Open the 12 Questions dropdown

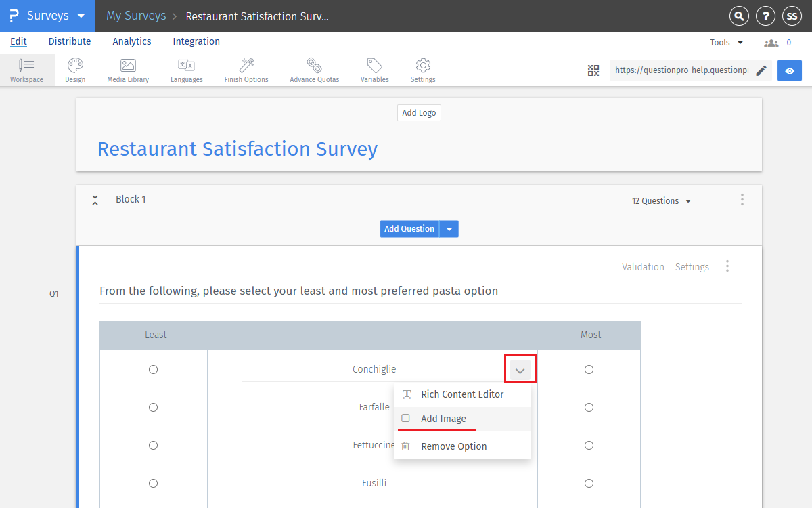[661, 200]
